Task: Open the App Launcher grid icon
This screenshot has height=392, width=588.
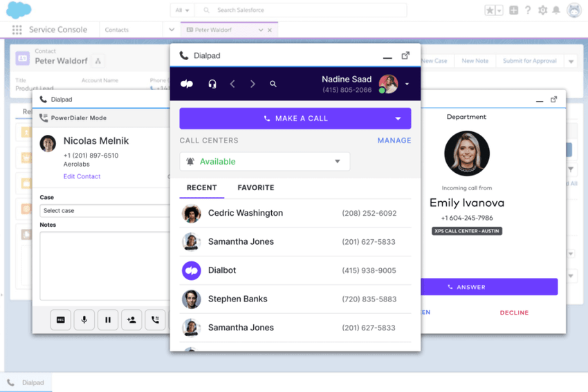Action: (17, 30)
